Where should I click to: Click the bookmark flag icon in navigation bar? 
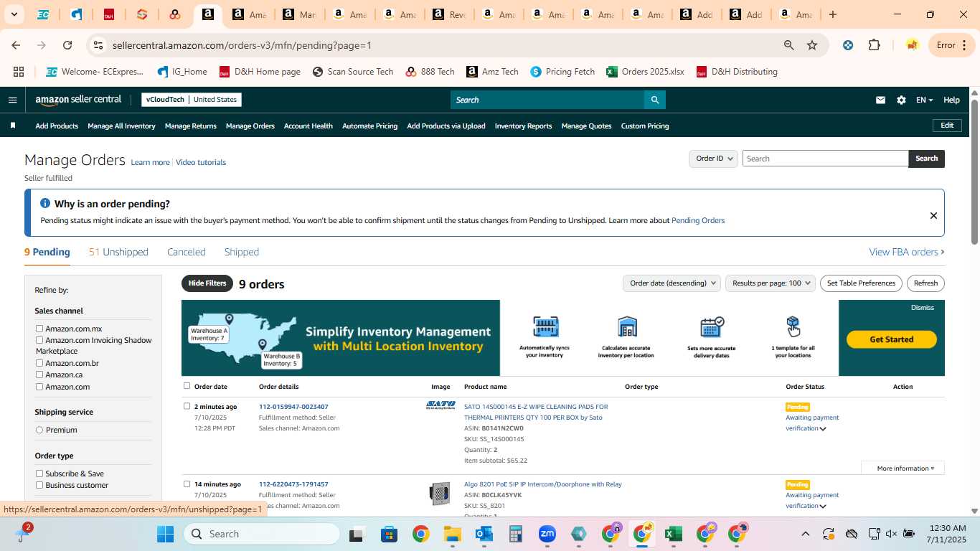13,126
